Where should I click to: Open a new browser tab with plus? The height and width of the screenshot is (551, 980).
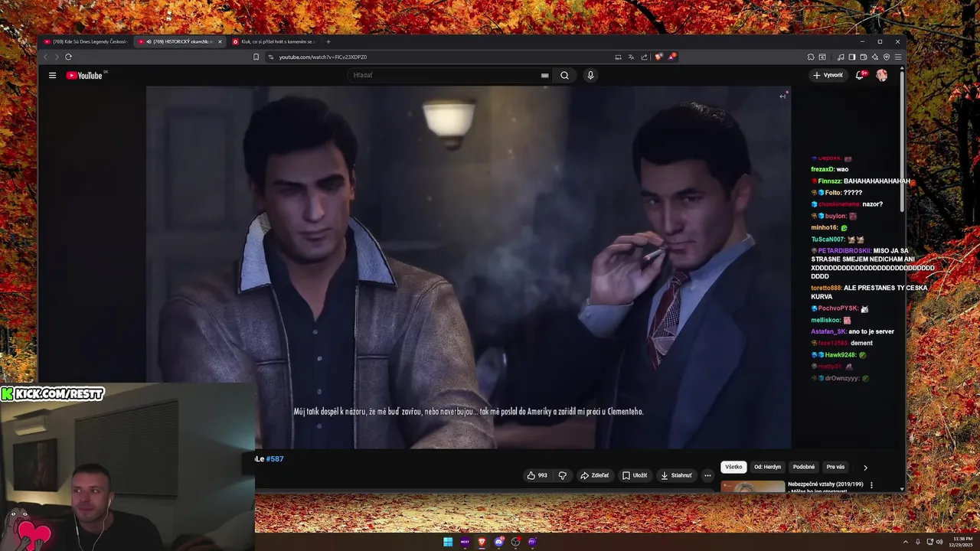coord(328,41)
